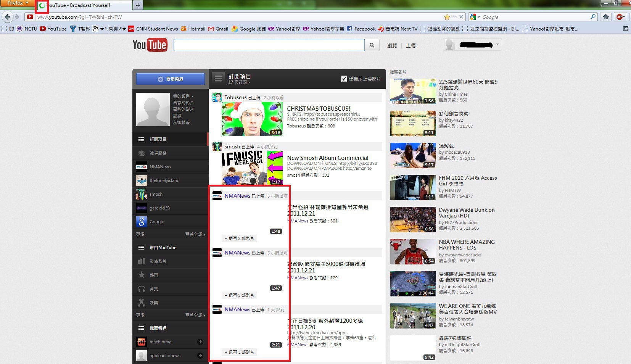Viewport: 631px width, 364px height.
Task: Open 熱門 star icon item
Action: pos(170,275)
